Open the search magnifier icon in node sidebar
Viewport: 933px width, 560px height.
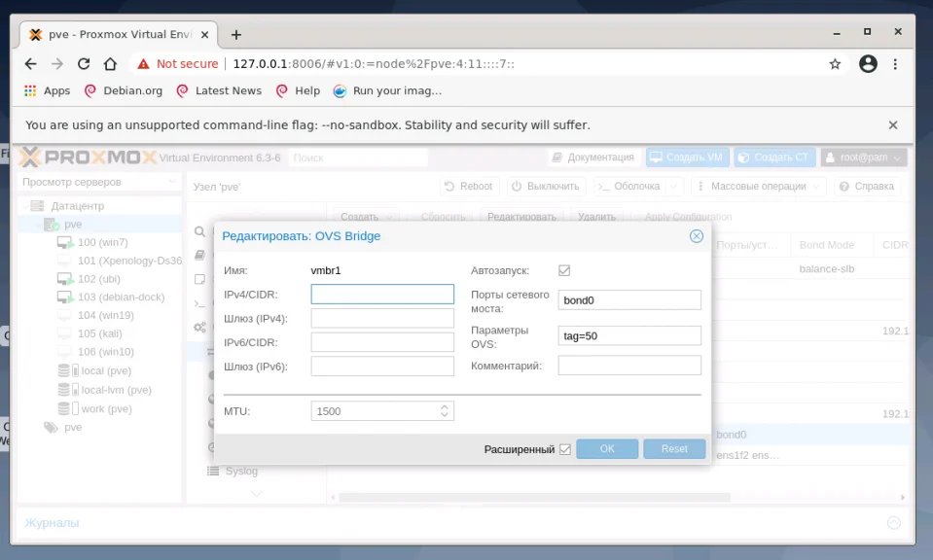198,232
